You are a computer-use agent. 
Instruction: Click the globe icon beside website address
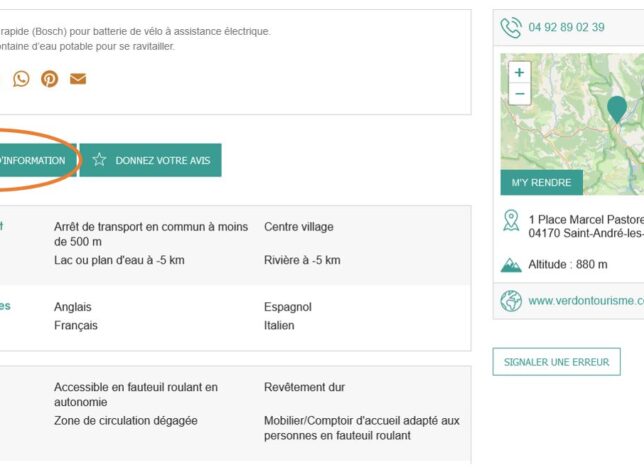pos(511,300)
